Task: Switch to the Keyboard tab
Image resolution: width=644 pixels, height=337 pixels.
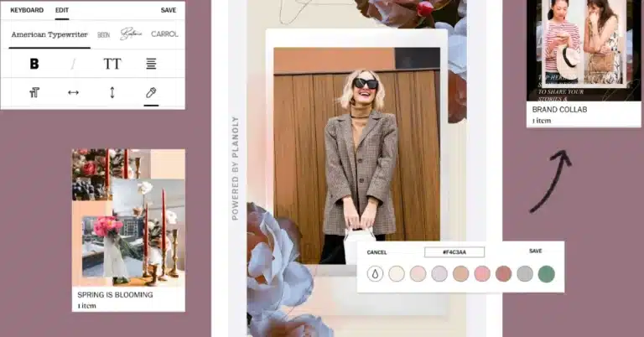Action: pyautogui.click(x=27, y=10)
